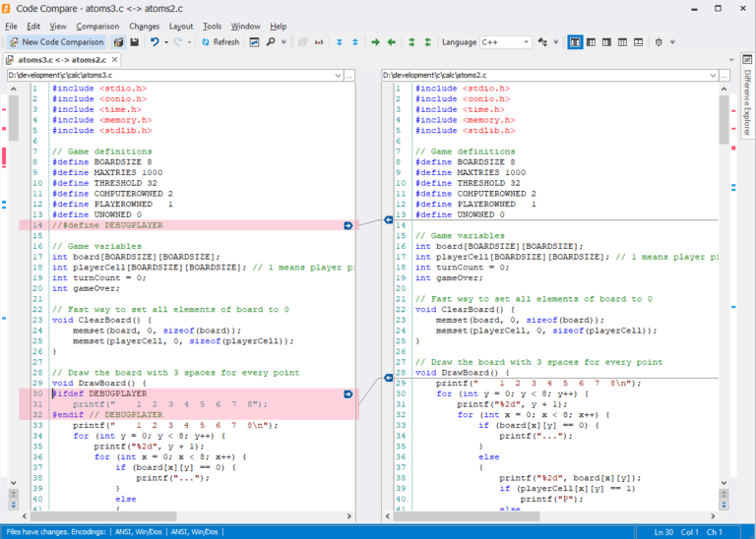756x539 pixels.
Task: Click left pane horizontal scrollbar thumb
Action: point(103,515)
